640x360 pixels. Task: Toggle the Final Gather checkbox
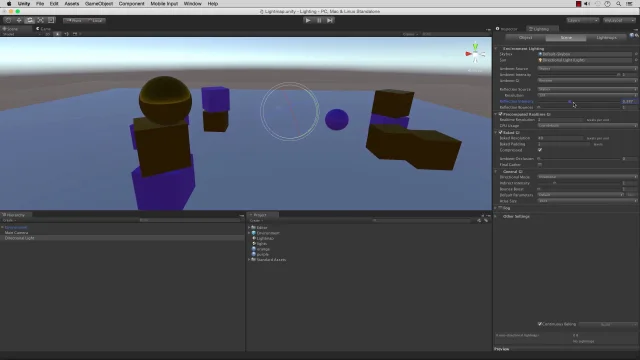coord(540,164)
